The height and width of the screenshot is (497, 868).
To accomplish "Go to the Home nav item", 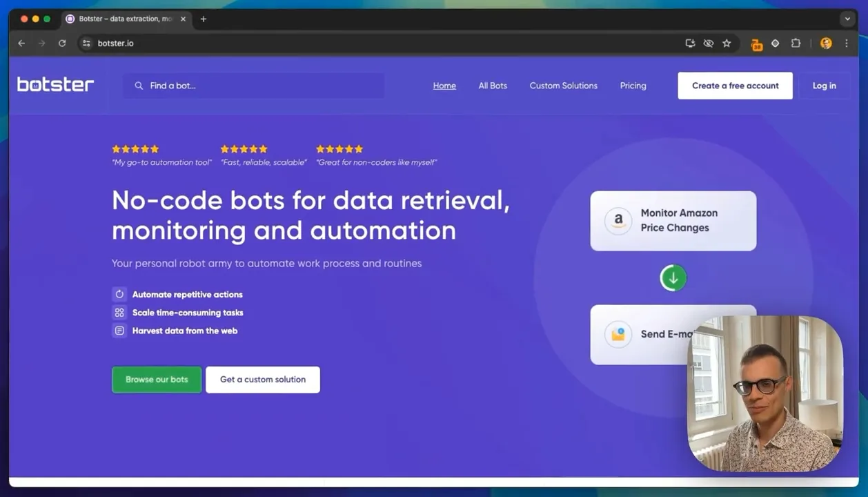I will tap(444, 86).
